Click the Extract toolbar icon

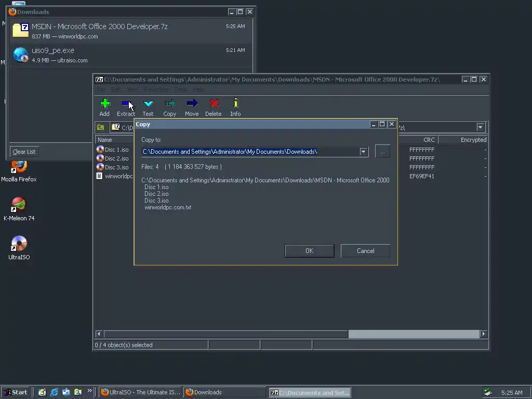point(126,103)
